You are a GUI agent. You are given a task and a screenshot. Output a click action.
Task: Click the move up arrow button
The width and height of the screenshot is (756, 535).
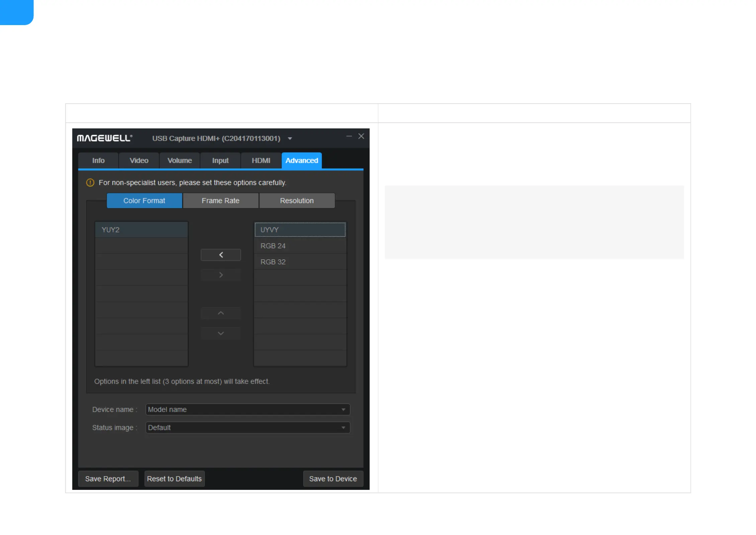pyautogui.click(x=220, y=313)
